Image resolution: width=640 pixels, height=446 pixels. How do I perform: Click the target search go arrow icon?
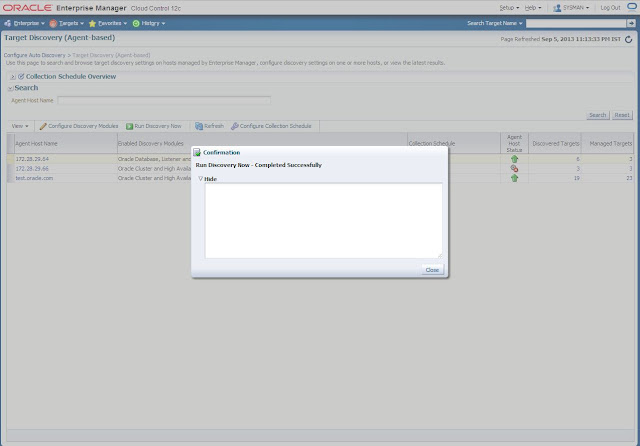click(631, 23)
